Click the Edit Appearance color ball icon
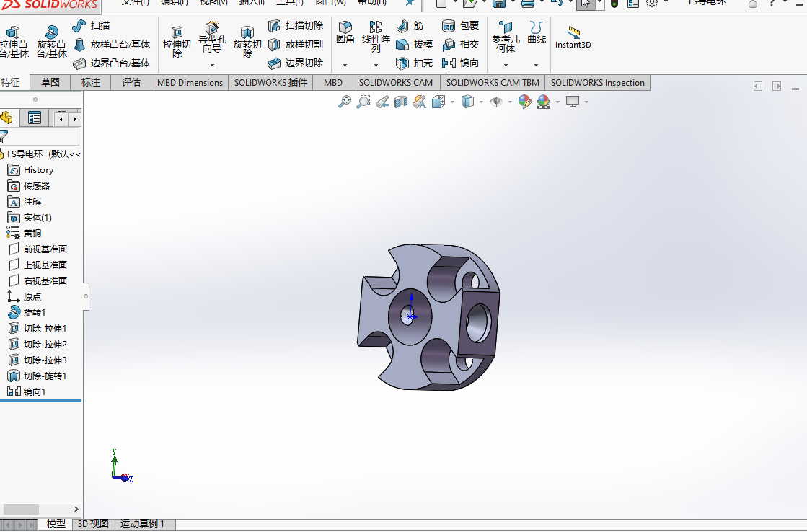 (525, 102)
